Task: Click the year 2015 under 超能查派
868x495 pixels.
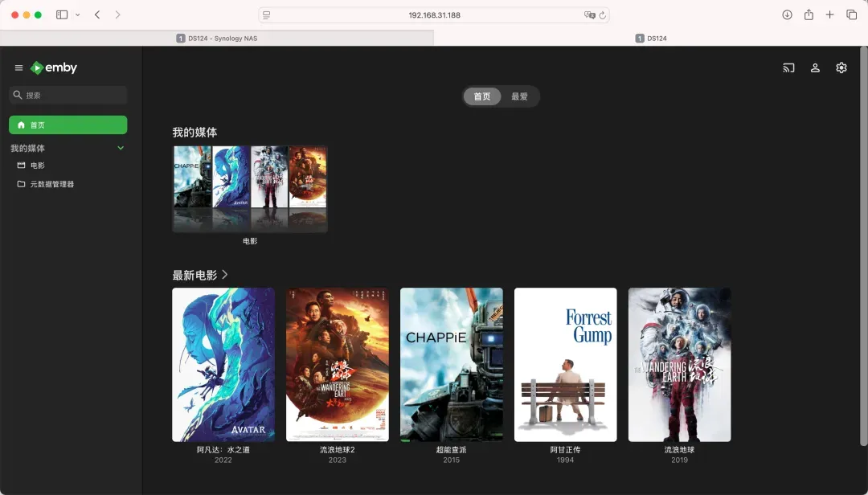Action: click(x=451, y=460)
